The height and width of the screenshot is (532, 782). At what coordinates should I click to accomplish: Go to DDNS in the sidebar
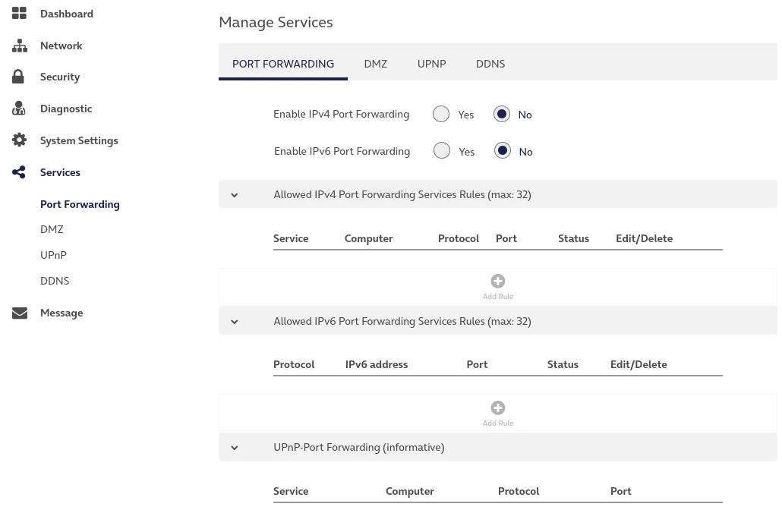coord(55,281)
